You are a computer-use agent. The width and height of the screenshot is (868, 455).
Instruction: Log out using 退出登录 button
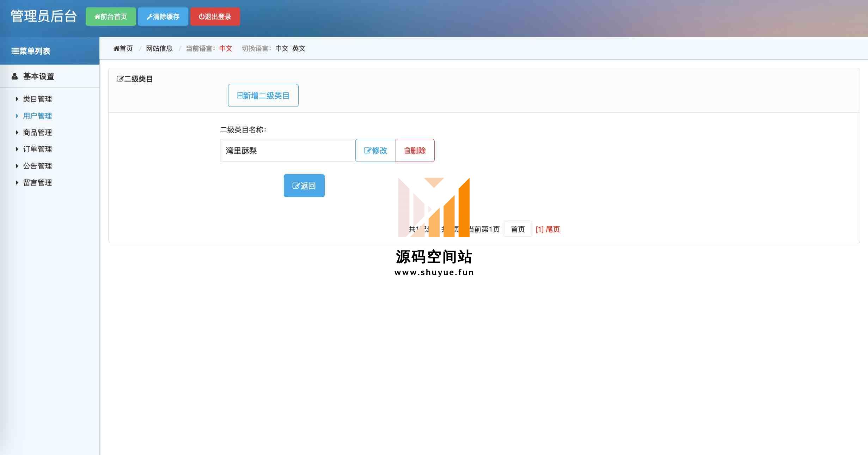pyautogui.click(x=215, y=17)
